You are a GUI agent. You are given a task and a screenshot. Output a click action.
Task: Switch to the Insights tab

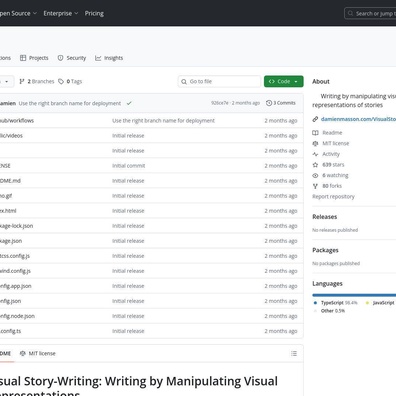109,58
